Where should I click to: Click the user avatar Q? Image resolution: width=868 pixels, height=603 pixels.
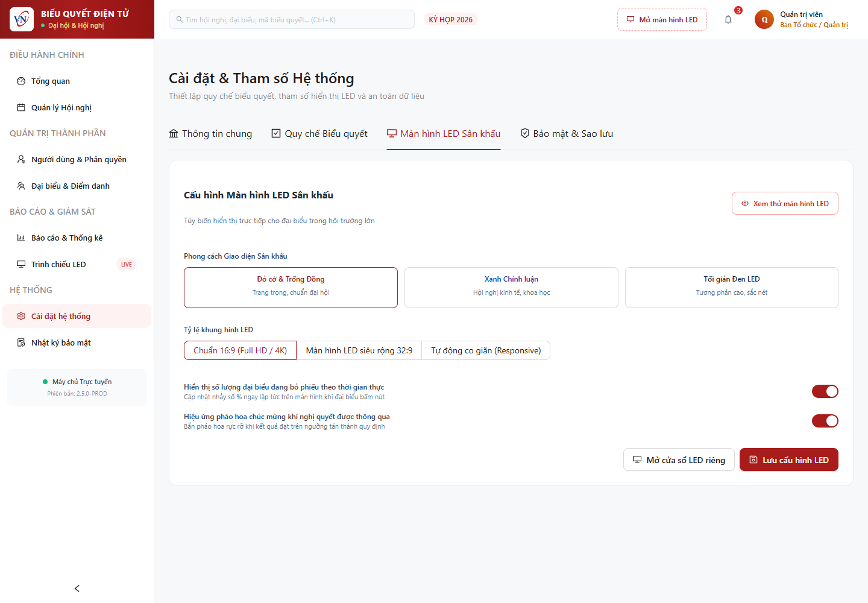coord(764,19)
